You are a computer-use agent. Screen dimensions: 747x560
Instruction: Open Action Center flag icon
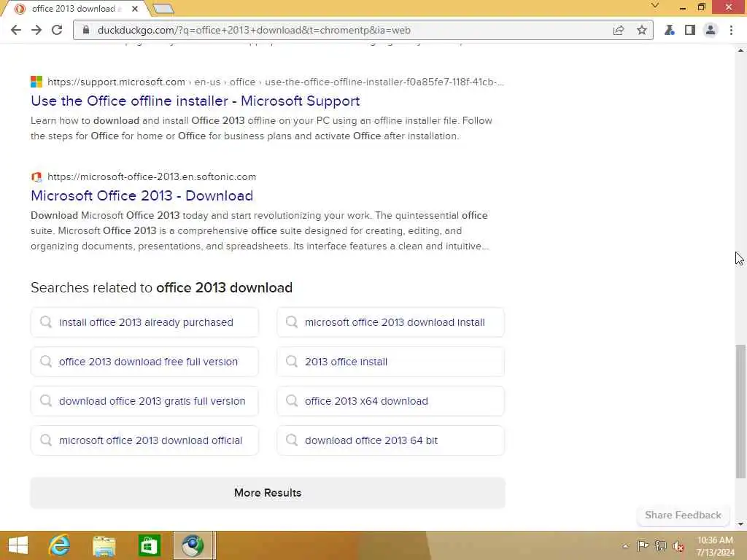[643, 546]
